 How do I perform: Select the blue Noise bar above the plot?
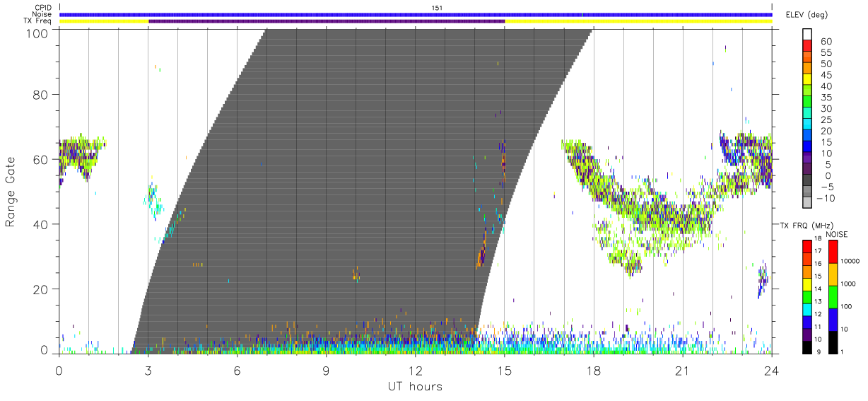click(416, 14)
